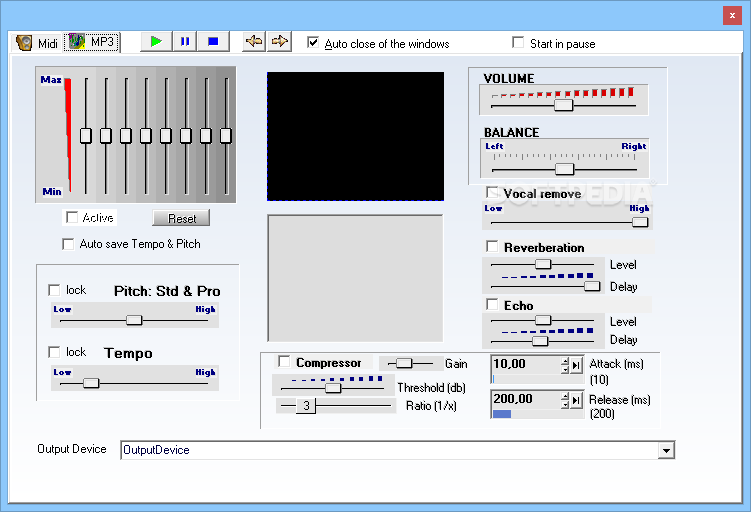
Task: Click the gray lyrics panel below video
Action: point(355,278)
